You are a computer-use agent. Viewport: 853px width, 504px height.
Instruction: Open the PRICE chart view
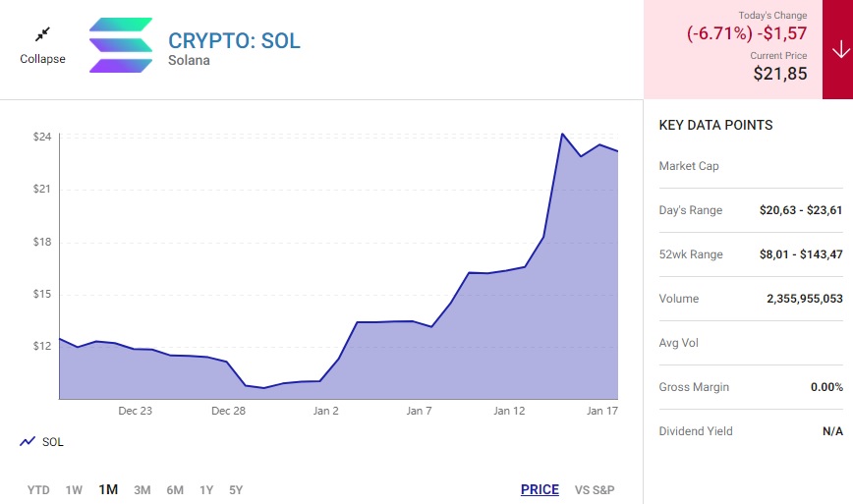coord(540,490)
